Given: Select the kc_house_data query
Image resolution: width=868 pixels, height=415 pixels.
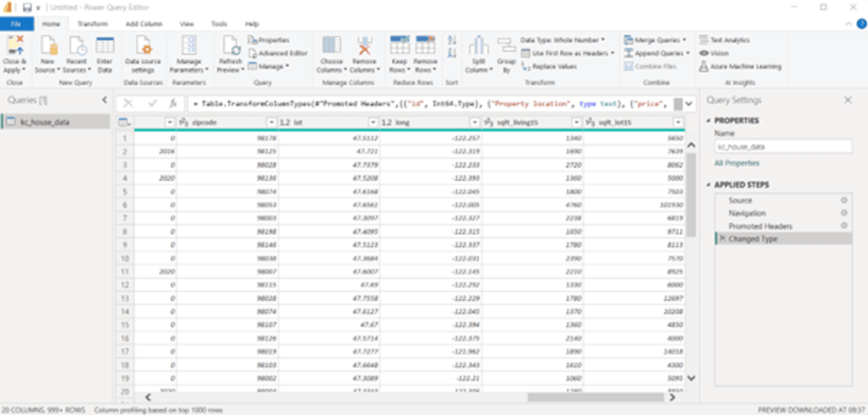Looking at the screenshot, I should tap(56, 122).
